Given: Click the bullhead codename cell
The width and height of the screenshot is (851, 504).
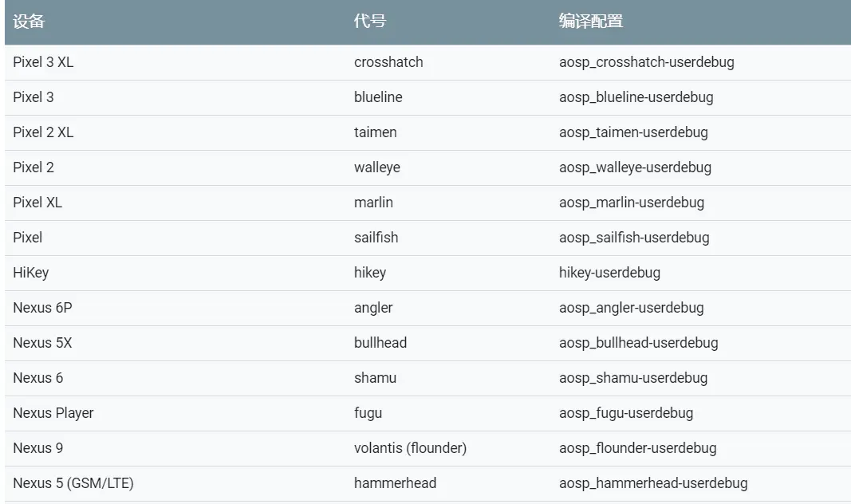Looking at the screenshot, I should click(x=380, y=343).
